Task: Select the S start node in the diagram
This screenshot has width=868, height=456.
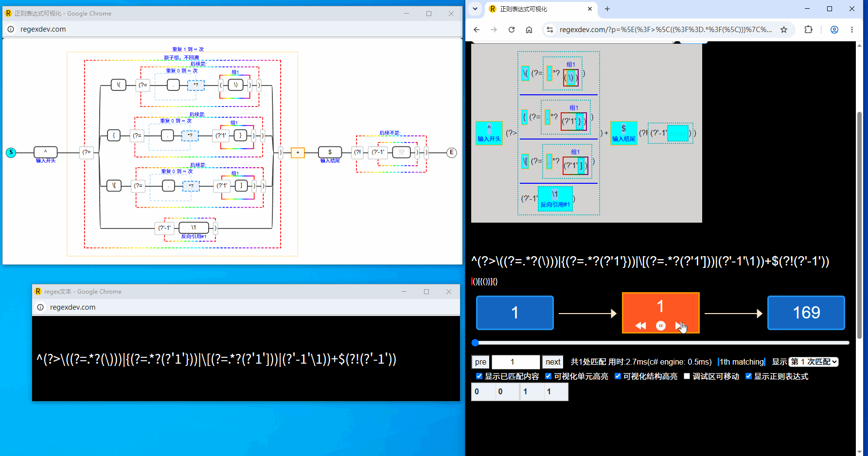Action: coord(11,153)
